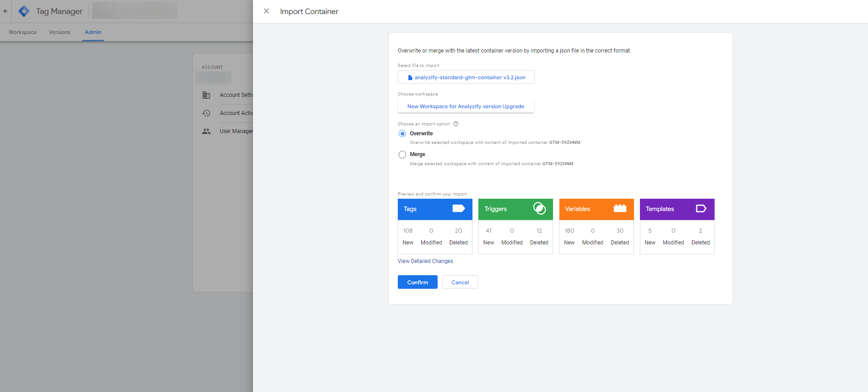This screenshot has width=868, height=392.
Task: Select the Merge import option
Action: coord(402,155)
